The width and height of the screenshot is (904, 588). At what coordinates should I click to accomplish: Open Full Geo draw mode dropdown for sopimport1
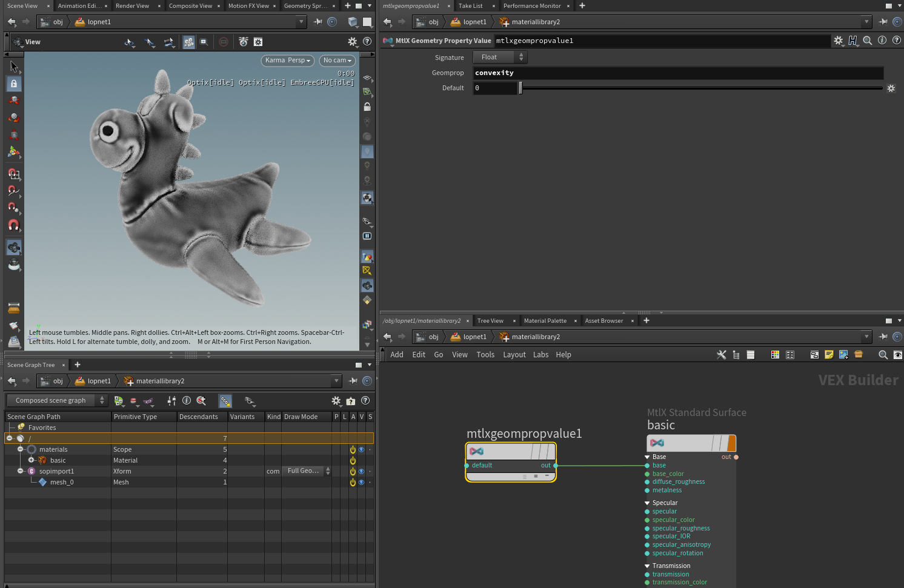point(307,471)
